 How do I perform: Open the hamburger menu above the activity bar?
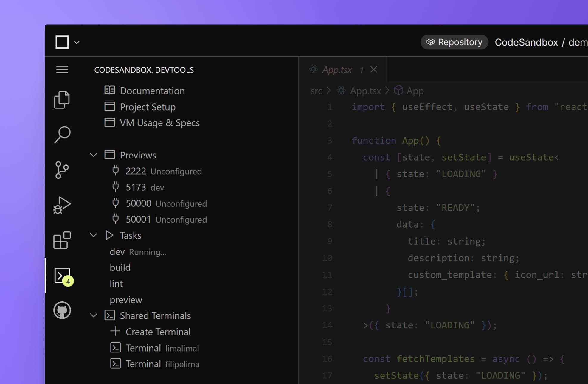click(62, 70)
